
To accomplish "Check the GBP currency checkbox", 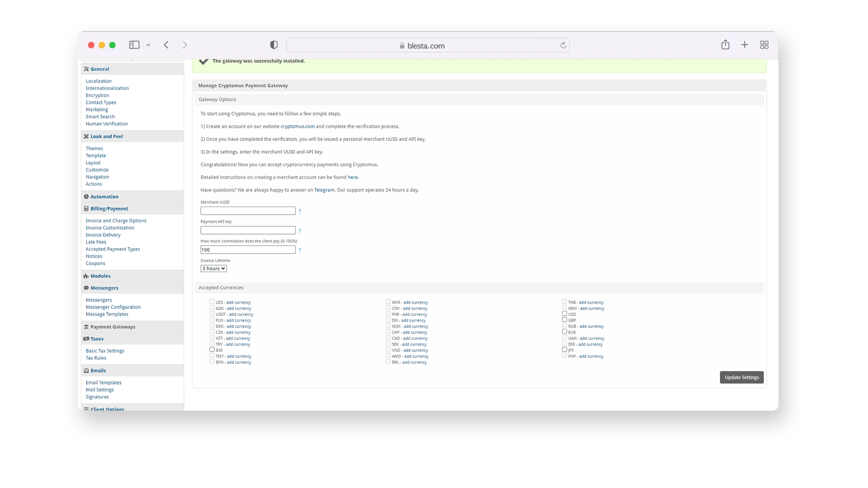I will point(565,319).
